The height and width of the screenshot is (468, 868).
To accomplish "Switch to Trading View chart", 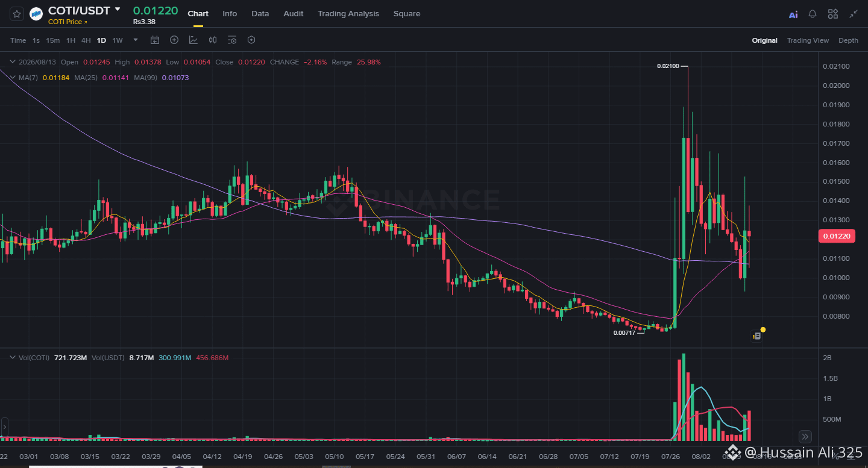I will tap(808, 40).
